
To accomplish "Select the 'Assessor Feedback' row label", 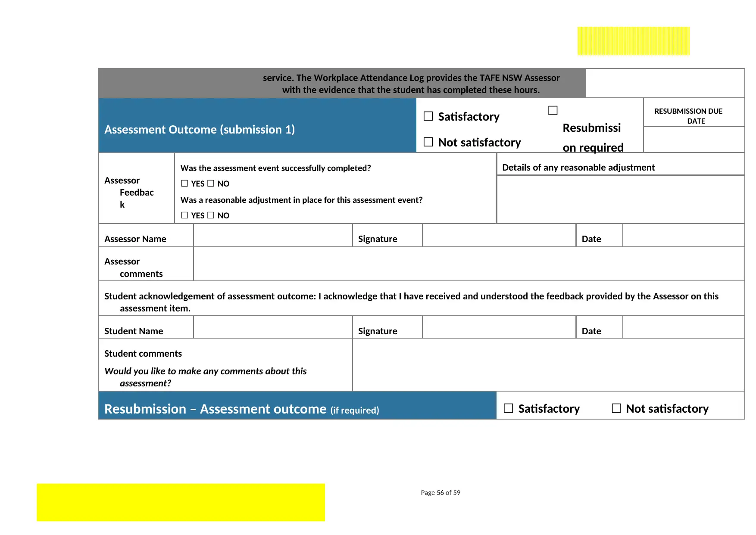I will tap(129, 192).
